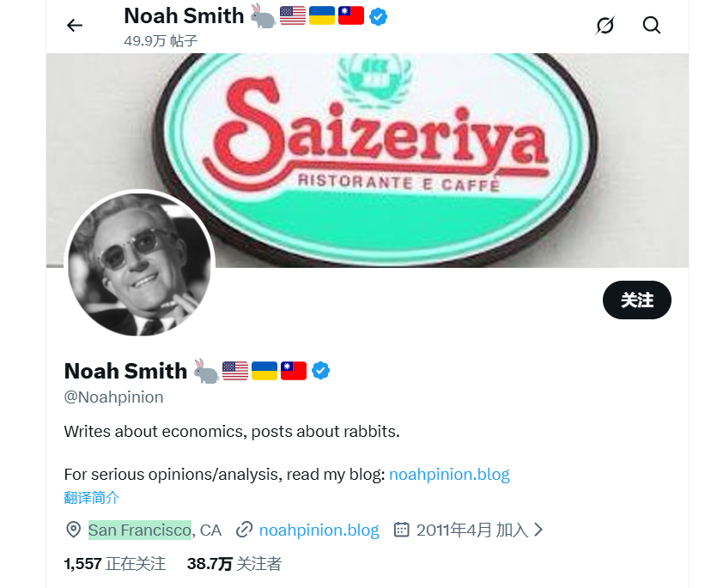Open noahpinion.blog link beside location
Image resolution: width=717 pixels, height=588 pixels.
(x=319, y=530)
